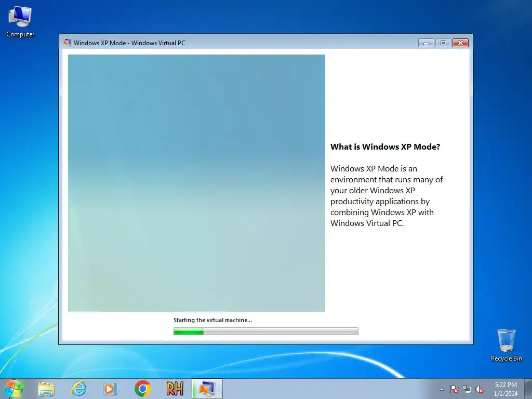Click the blurred virtual machine preview image
Viewport: 532px width, 399px height.
click(196, 183)
